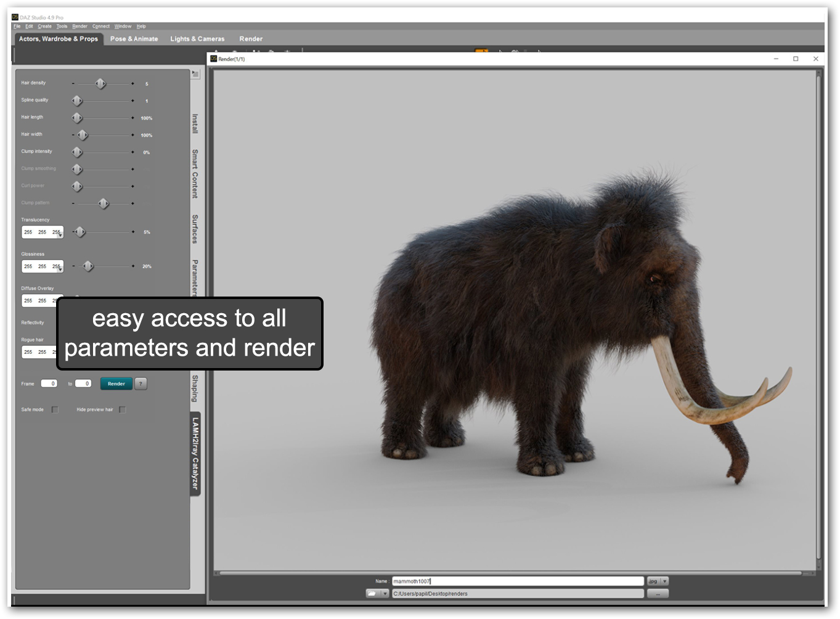Image resolution: width=840 pixels, height=619 pixels.
Task: Click the ellipsis browse button beside render path
Action: tap(658, 594)
